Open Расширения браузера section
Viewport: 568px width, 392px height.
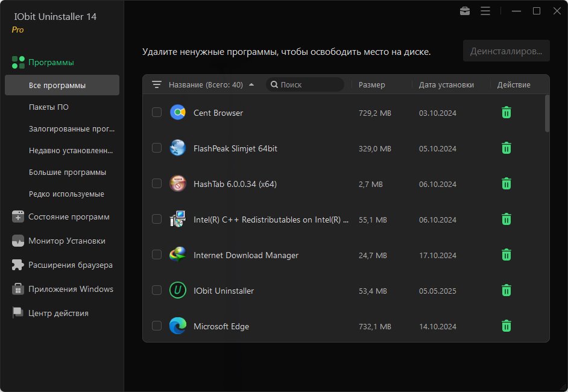(70, 265)
